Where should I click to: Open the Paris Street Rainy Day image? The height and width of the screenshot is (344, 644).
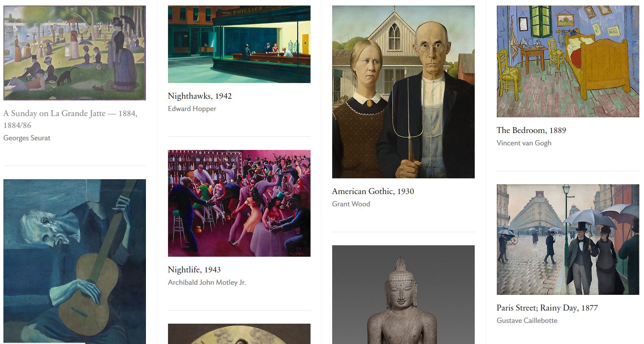[x=568, y=239]
